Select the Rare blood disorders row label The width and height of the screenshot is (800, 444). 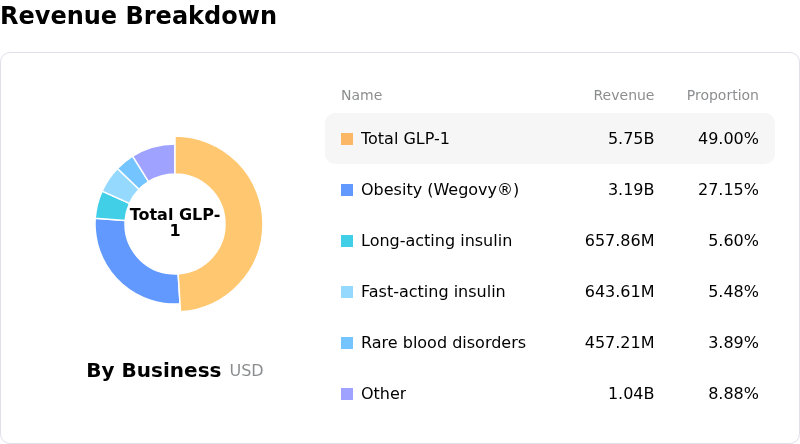pos(443,343)
